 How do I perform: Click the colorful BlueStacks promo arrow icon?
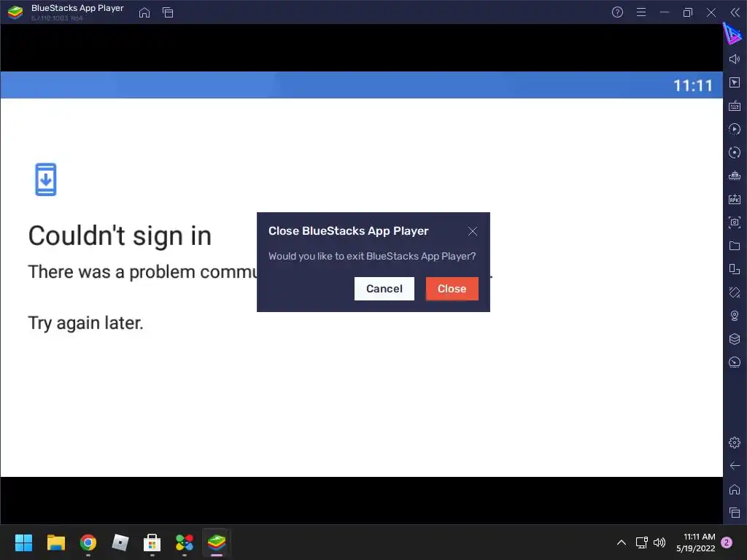coord(732,34)
